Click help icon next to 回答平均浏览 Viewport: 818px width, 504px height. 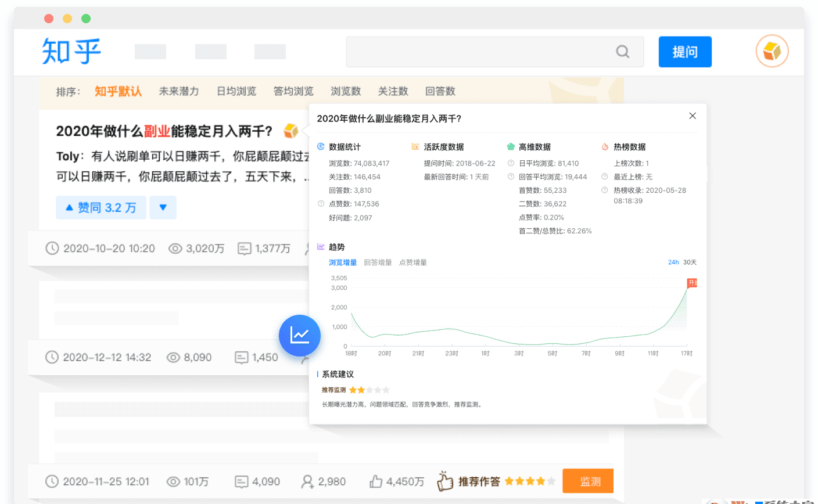pos(511,177)
